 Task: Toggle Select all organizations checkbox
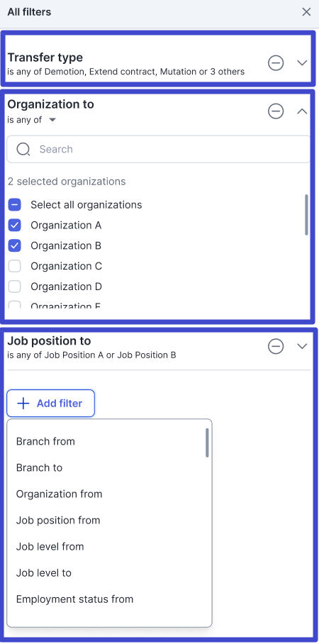coord(15,205)
